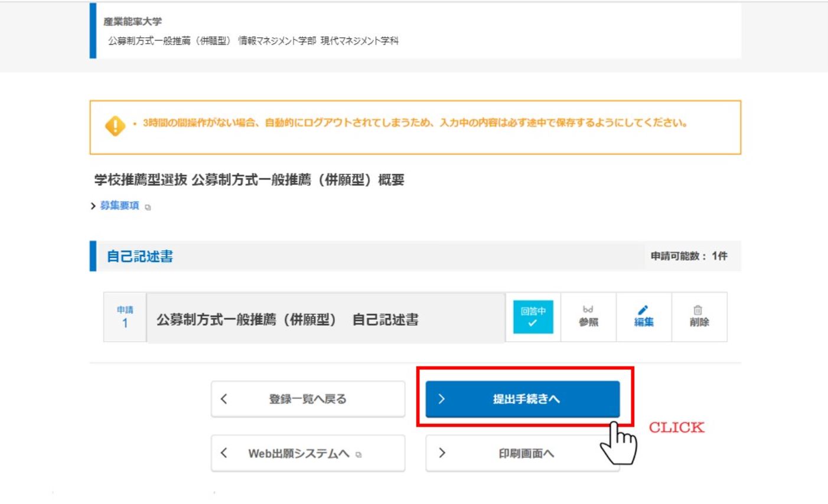The image size is (828, 504).
Task: Go back via 登録一覧へ戻る button
Action: coord(308,399)
